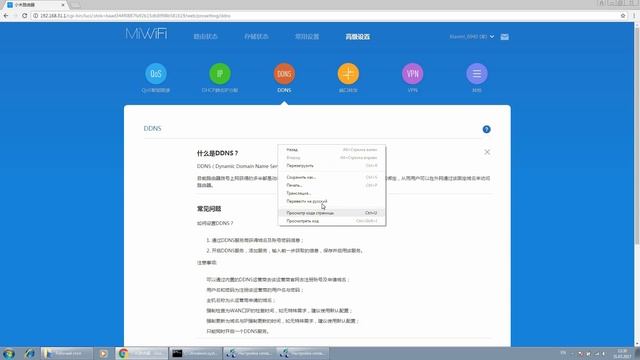The height and width of the screenshot is (360, 640).
Task: Open the media player taskbar icon
Action: (103, 353)
